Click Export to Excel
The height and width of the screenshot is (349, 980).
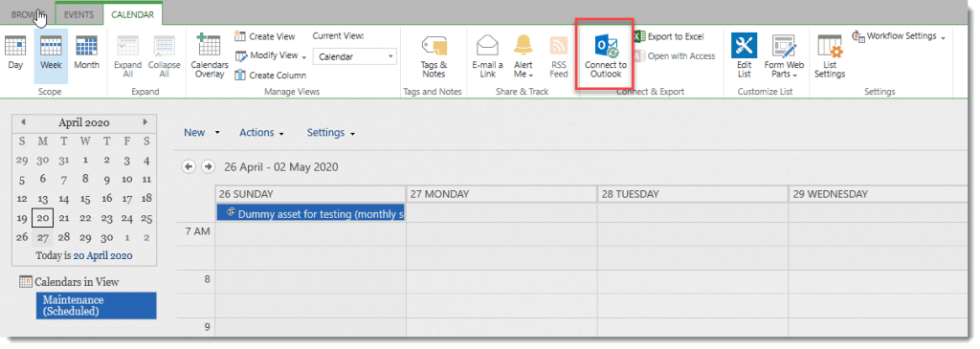tap(669, 37)
